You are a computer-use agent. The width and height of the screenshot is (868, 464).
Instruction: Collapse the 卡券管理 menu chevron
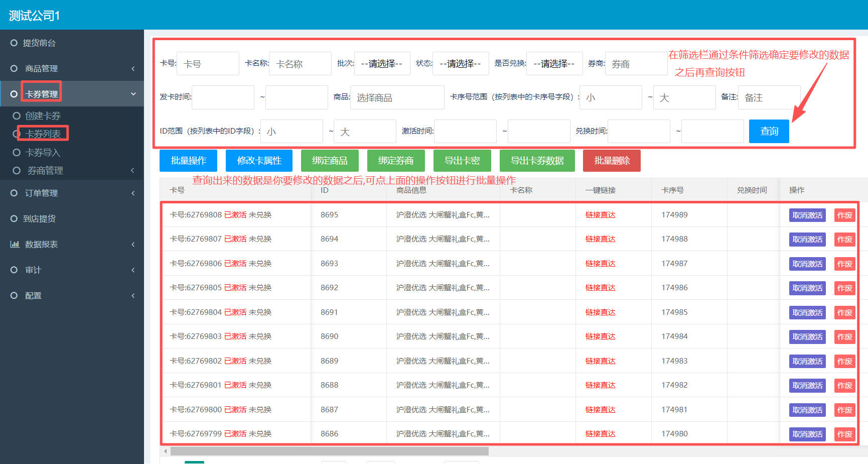coord(133,94)
